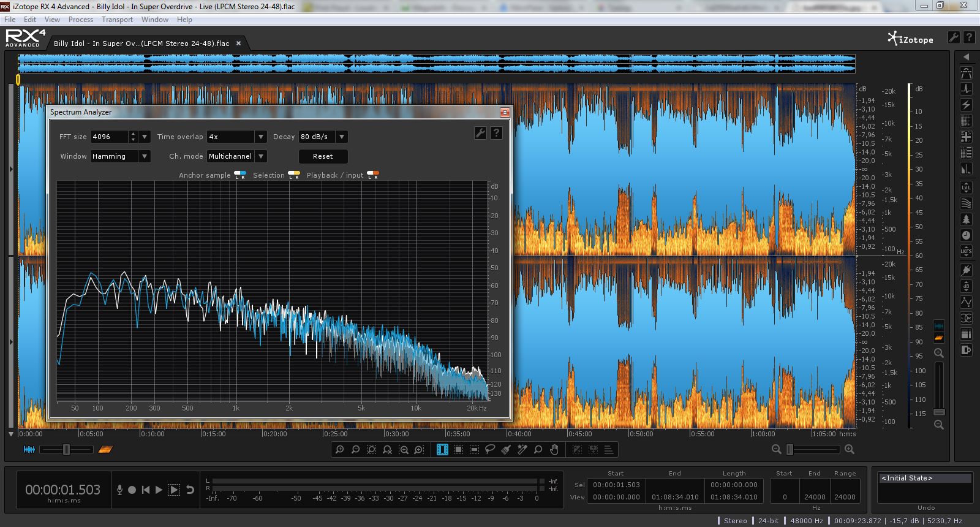Select the frequency selection tool
980x527 pixels.
[x=474, y=450]
